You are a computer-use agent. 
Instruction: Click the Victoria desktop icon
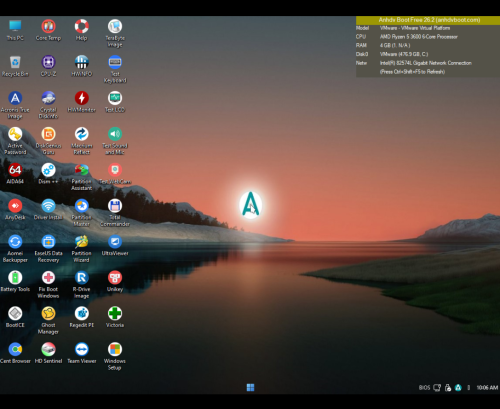coord(115,317)
